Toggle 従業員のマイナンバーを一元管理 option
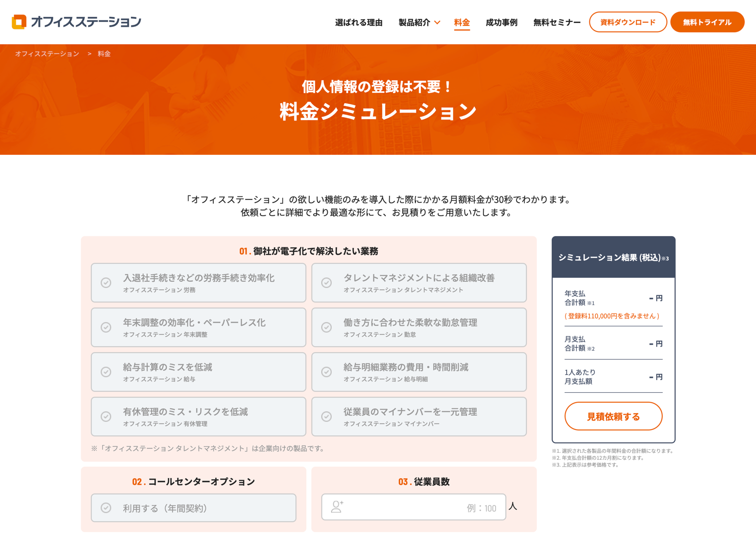Viewport: 756px width, 559px height. [x=418, y=417]
